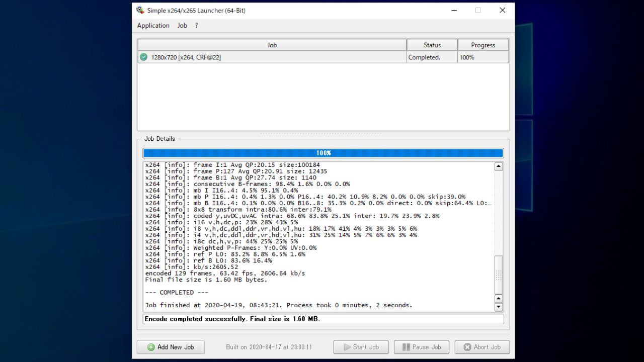Click the Progress column header
The height and width of the screenshot is (362, 644).
click(483, 45)
